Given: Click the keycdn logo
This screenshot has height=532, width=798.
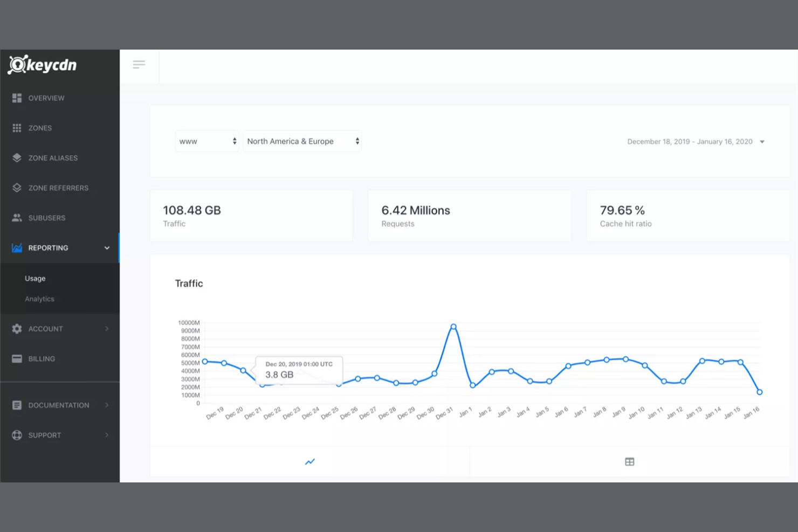Looking at the screenshot, I should 42,64.
